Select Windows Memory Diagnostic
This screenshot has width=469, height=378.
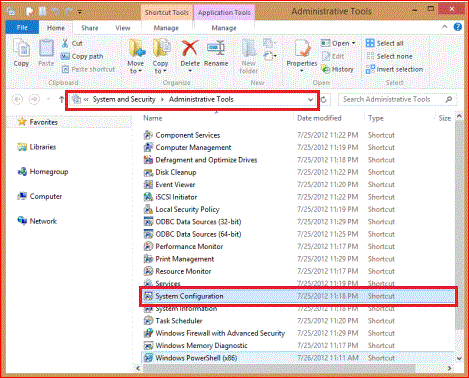pos(201,345)
